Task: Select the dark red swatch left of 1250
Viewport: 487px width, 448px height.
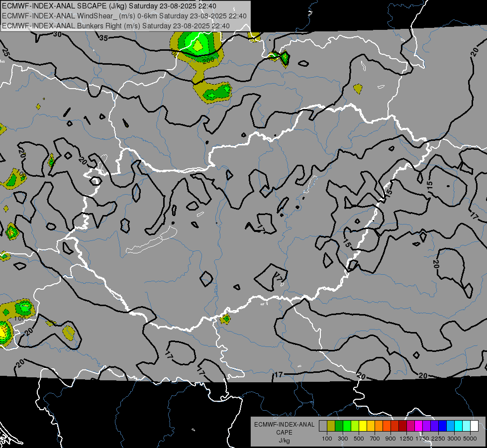Action: [402, 426]
